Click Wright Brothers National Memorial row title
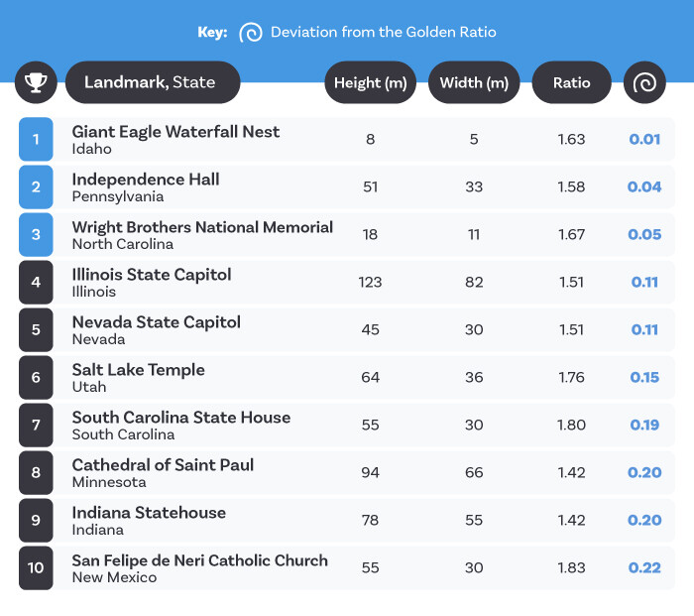 click(x=202, y=227)
